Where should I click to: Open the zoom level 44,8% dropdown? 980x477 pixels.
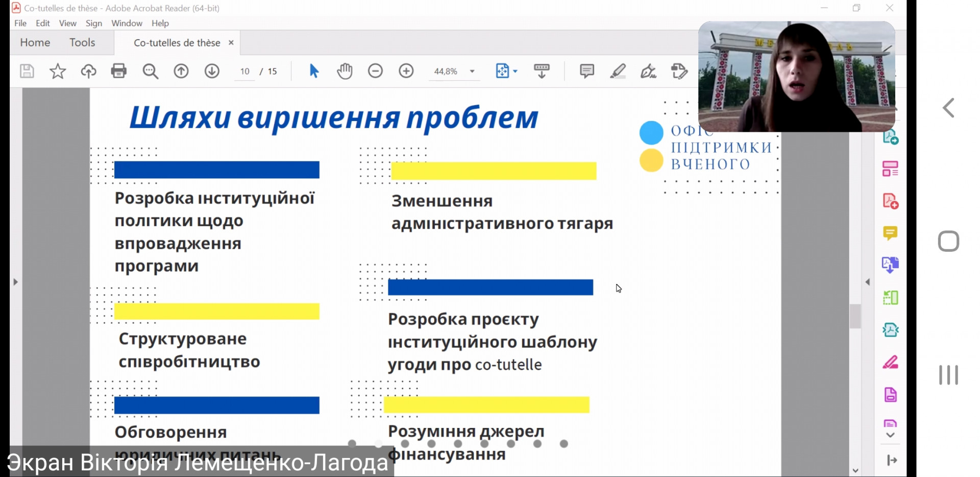tap(472, 71)
